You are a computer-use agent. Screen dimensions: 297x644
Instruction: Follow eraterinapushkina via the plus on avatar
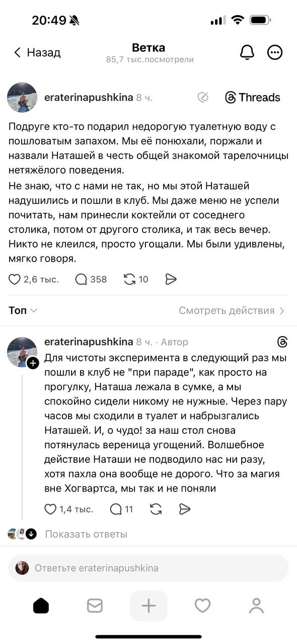point(33,363)
